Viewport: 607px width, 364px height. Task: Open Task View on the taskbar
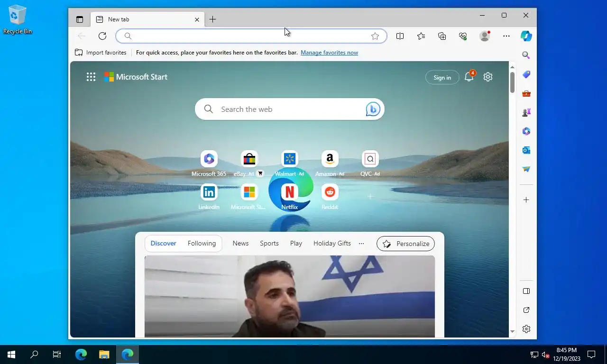coord(57,355)
